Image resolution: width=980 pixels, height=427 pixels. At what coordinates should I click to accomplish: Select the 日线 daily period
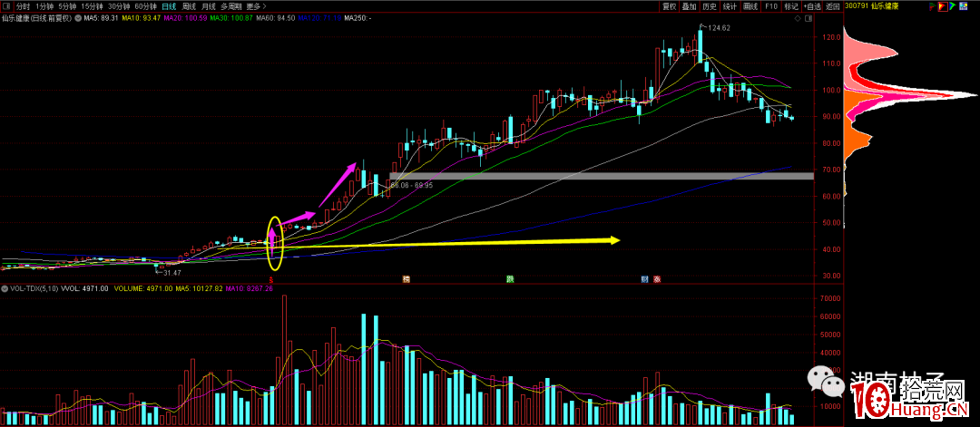[169, 6]
